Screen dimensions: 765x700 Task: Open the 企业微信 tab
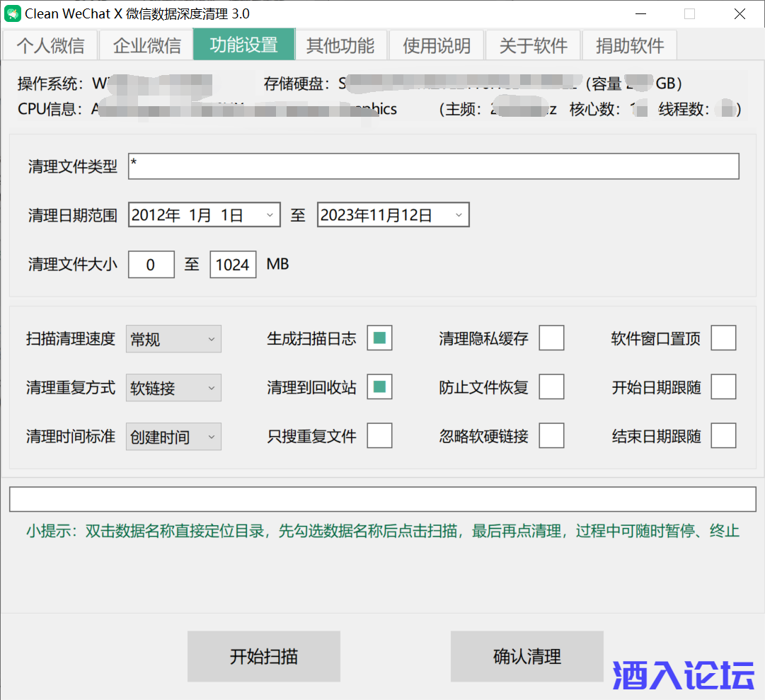click(x=146, y=45)
